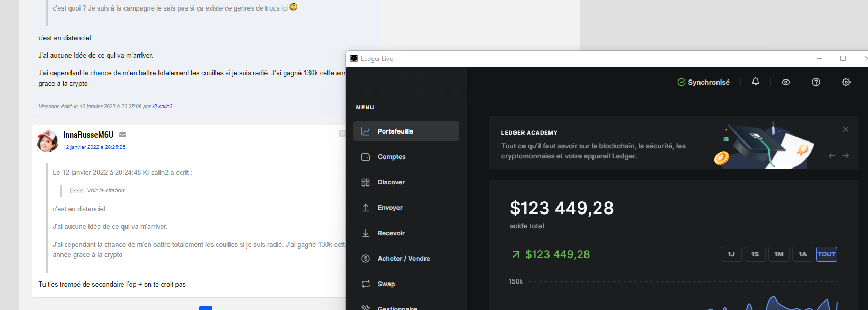The height and width of the screenshot is (310, 868).
Task: Open Swap in the sidebar
Action: (x=406, y=284)
